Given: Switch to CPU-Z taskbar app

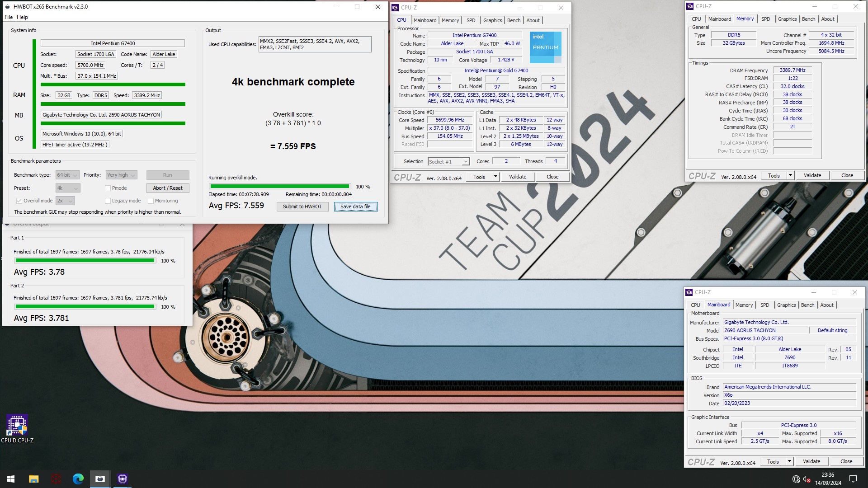Looking at the screenshot, I should [x=123, y=479].
